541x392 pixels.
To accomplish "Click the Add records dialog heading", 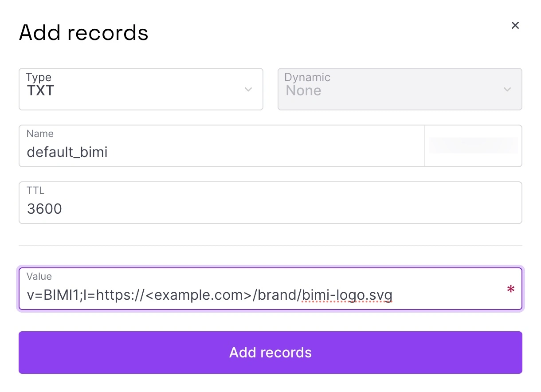I will click(x=83, y=33).
